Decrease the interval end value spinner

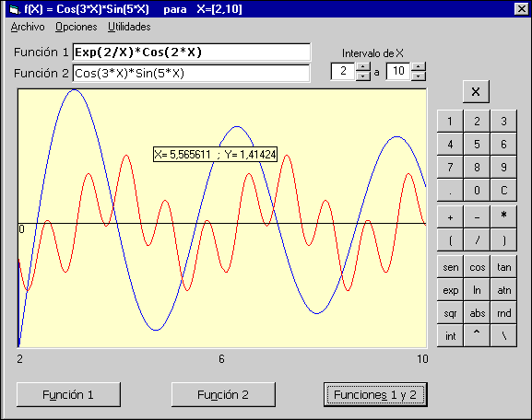click(419, 76)
